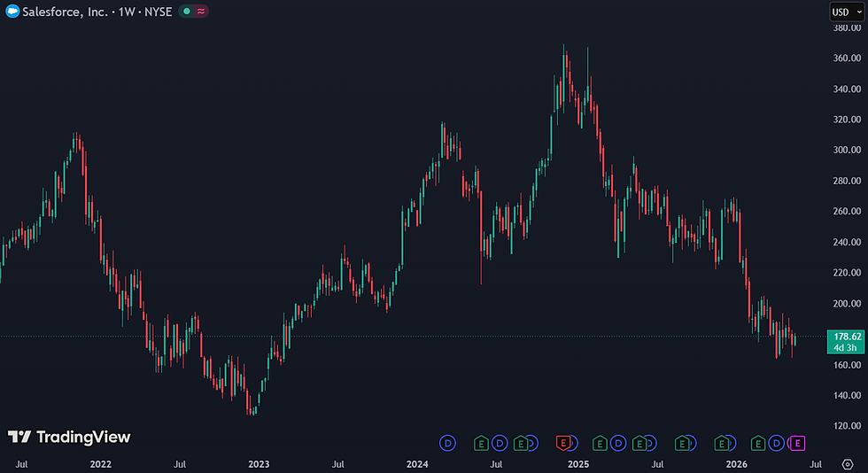Click the 380.00 price axis label
This screenshot has height=473, width=868.
[847, 27]
